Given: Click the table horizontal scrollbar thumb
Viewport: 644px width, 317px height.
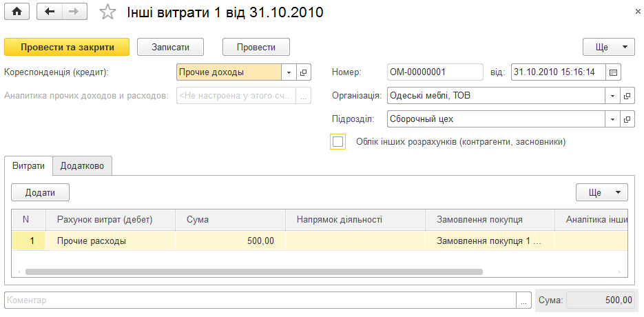Looking at the screenshot, I should (x=254, y=272).
